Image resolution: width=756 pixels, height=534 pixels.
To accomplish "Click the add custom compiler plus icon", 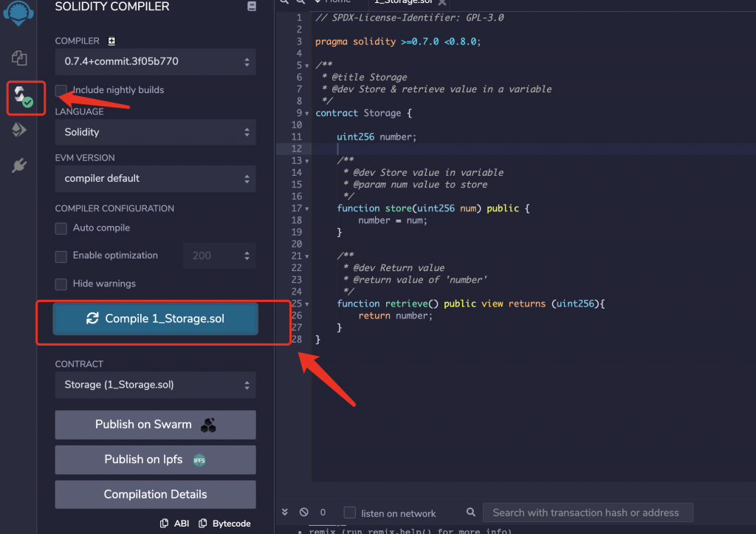I will point(111,41).
